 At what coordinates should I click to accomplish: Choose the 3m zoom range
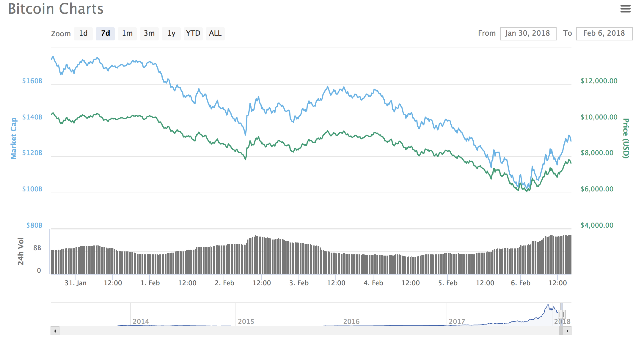click(x=149, y=33)
